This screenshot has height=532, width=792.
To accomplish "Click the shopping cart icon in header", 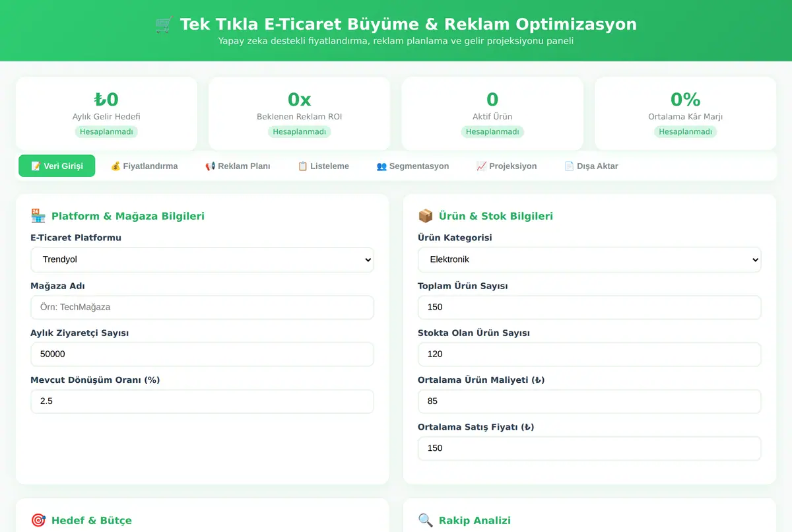I will pyautogui.click(x=164, y=25).
